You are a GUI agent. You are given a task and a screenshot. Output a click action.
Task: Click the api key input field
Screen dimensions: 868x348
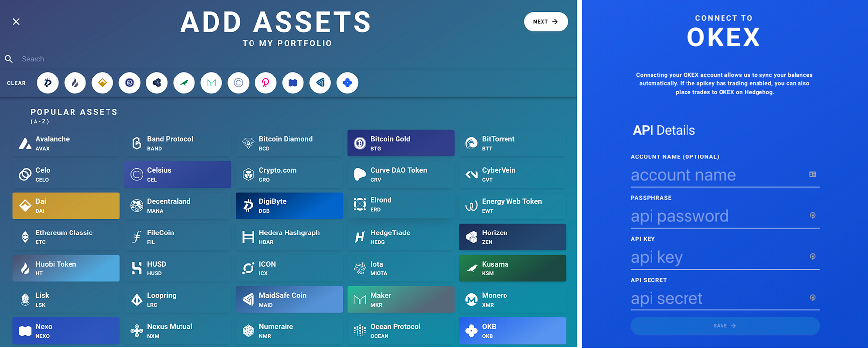click(725, 257)
